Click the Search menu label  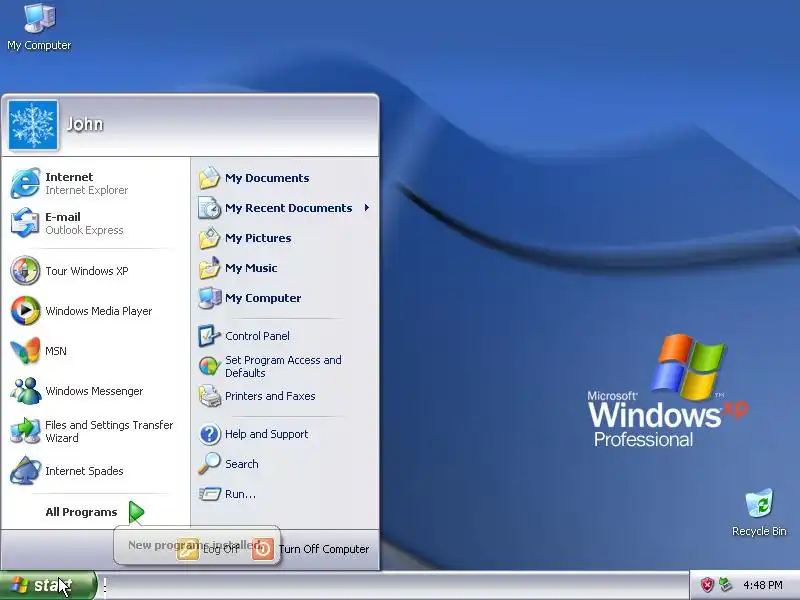[241, 464]
